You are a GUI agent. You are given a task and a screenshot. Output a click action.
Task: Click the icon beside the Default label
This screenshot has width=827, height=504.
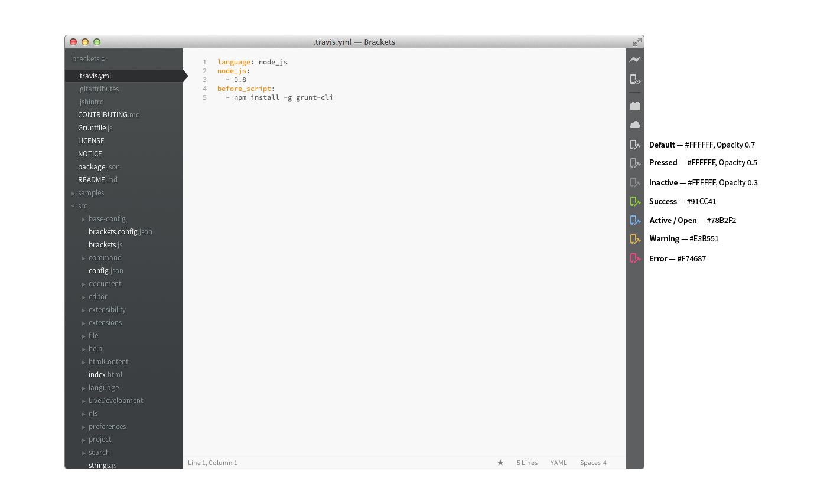click(635, 145)
